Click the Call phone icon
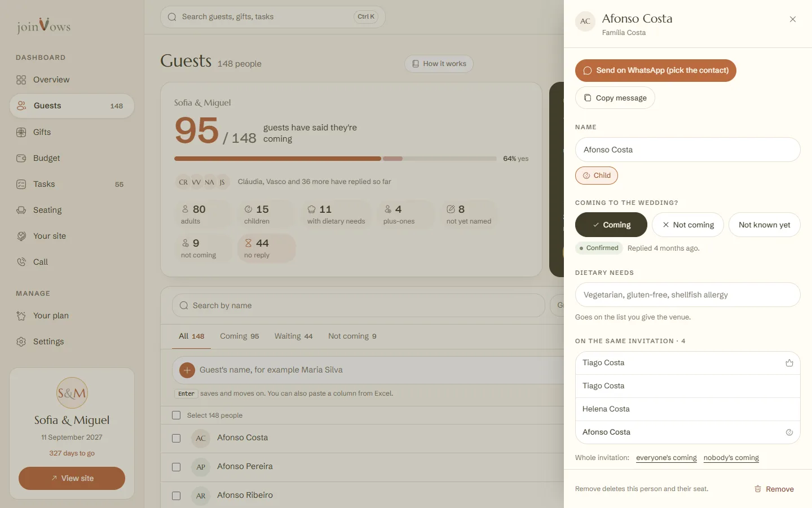Screen dimensions: 812x508 [21, 262]
